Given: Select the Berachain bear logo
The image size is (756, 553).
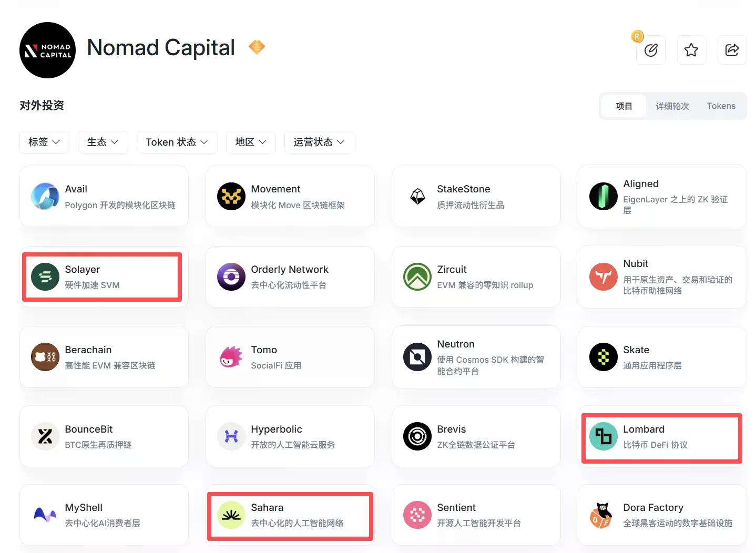Looking at the screenshot, I should point(45,357).
